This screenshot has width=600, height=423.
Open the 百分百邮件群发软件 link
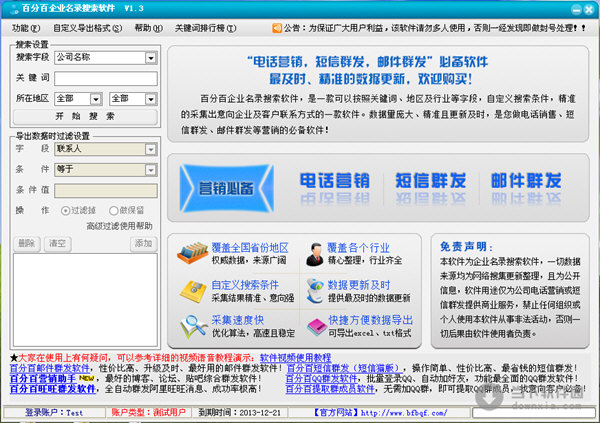50,368
